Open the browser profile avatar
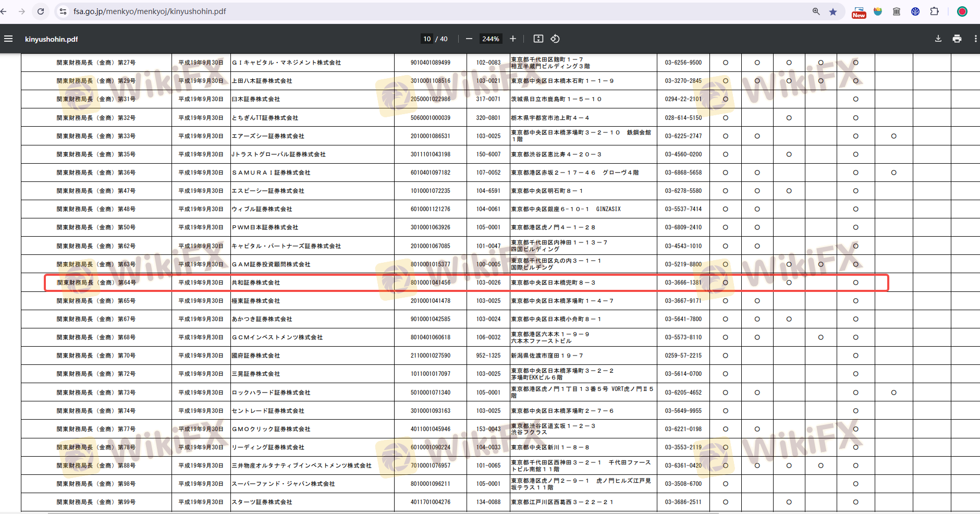The image size is (980, 514). pyautogui.click(x=962, y=11)
